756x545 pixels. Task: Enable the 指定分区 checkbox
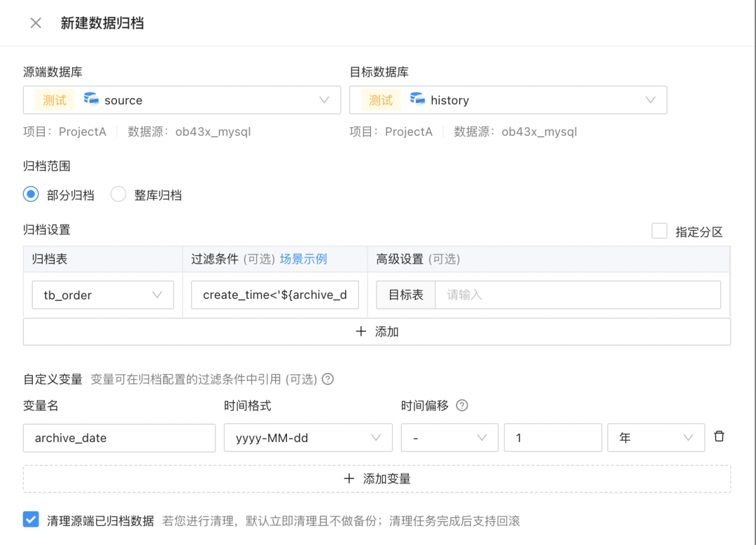[x=659, y=231]
